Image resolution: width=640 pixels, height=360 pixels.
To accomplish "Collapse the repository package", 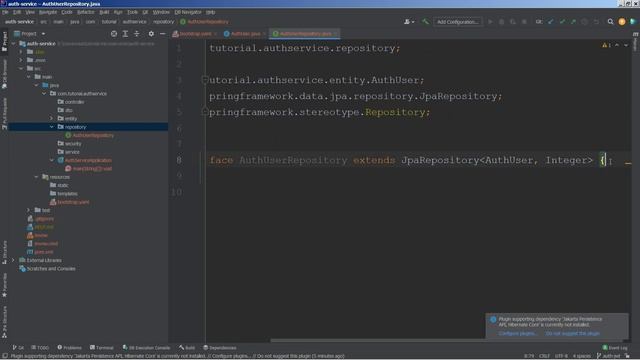I will coord(52,127).
